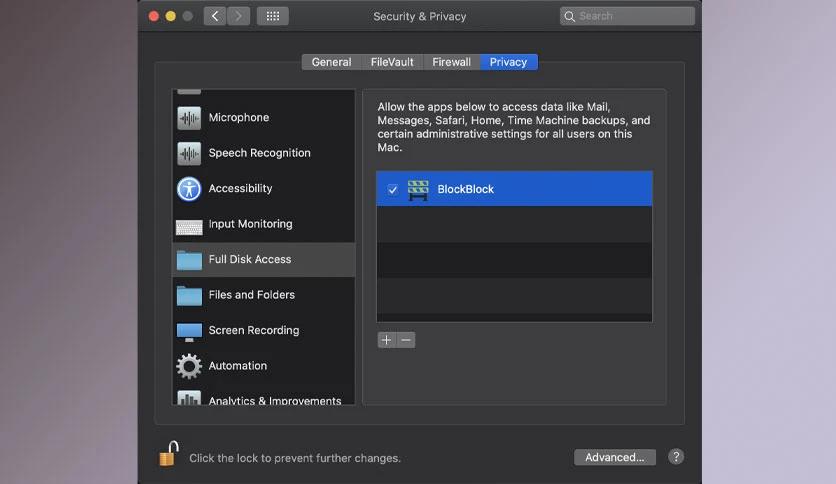Select the Full Disk Access folder icon
836x484 pixels.
[189, 260]
